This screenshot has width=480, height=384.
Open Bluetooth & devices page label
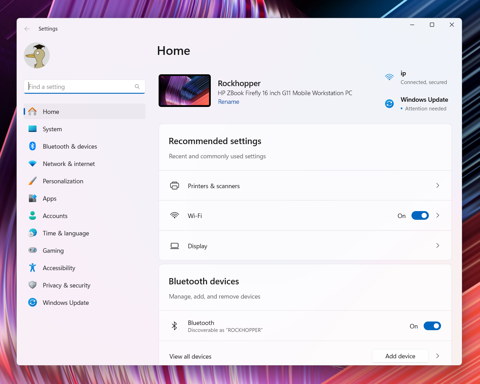[70, 146]
